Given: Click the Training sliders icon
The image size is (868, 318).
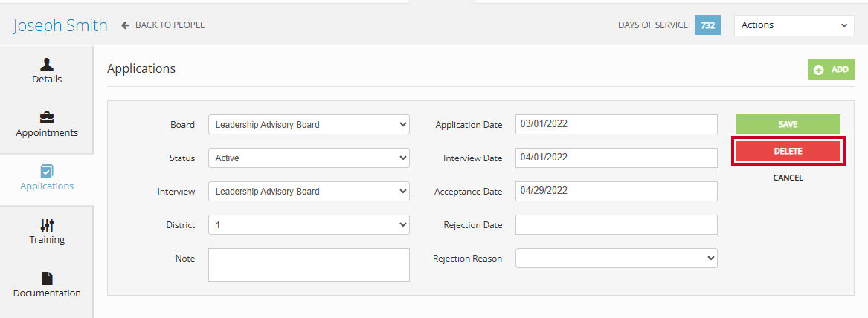Looking at the screenshot, I should coord(47,225).
